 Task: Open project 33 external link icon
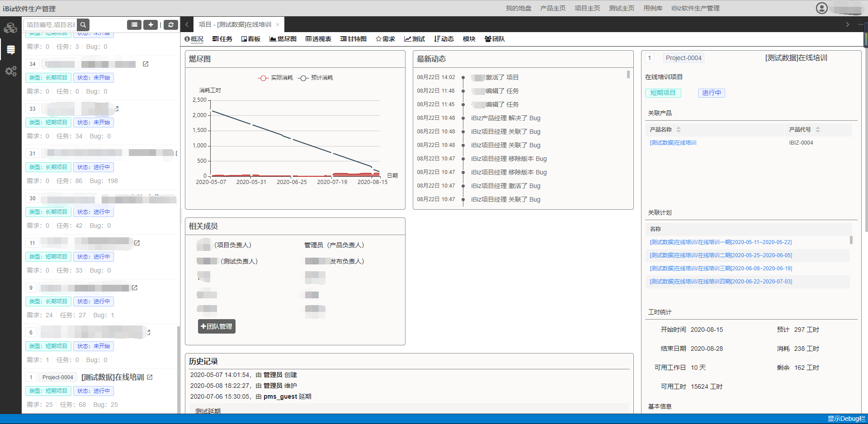(117, 109)
